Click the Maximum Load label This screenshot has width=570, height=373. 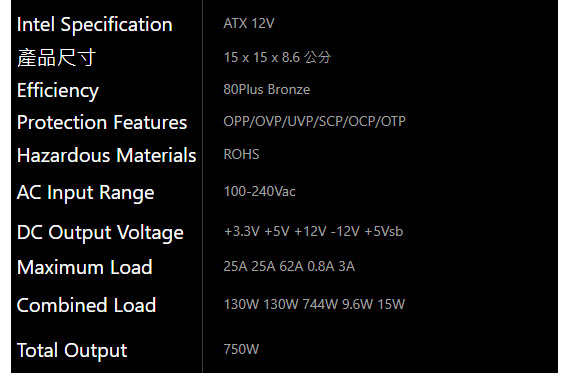(x=85, y=268)
